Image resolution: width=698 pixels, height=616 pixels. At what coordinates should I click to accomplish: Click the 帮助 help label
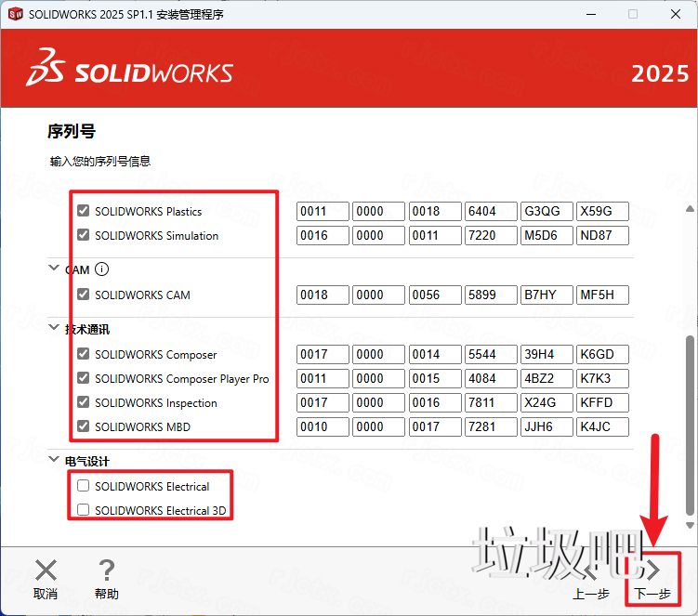106,594
